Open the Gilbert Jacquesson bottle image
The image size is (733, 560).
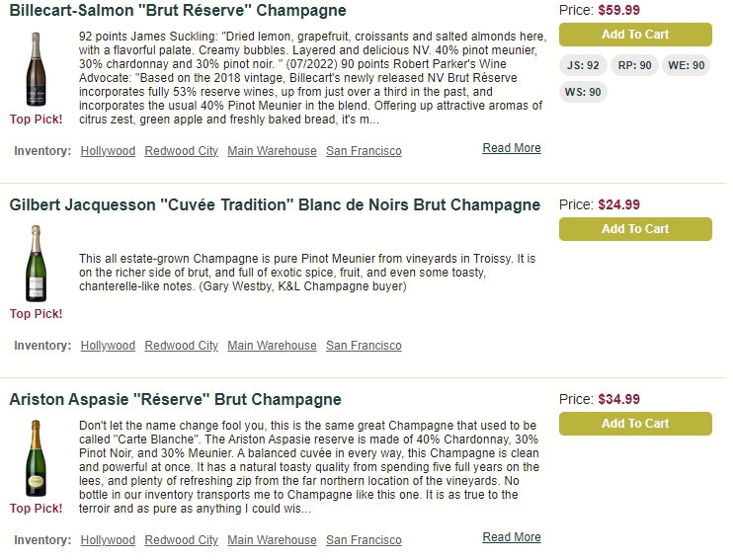[x=36, y=264]
